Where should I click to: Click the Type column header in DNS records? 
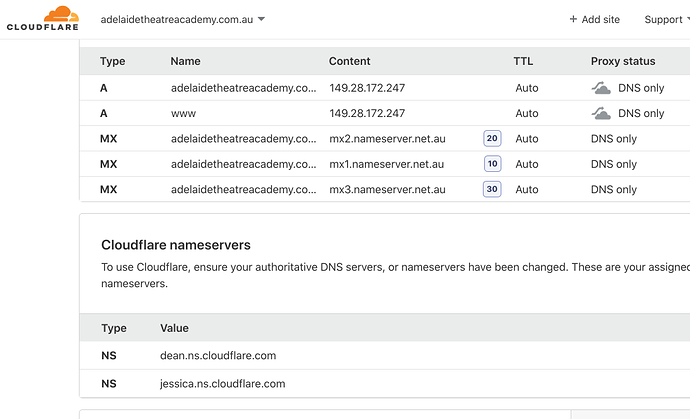112,61
